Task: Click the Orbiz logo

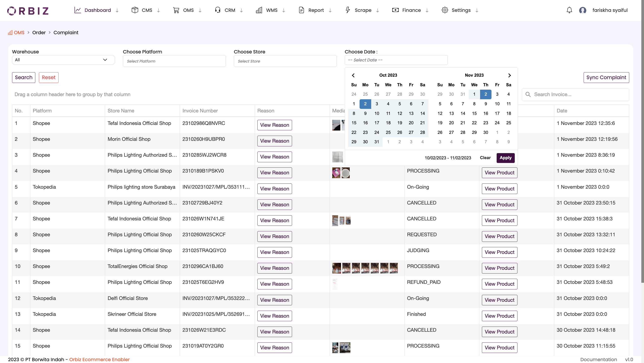Action: coord(28,11)
